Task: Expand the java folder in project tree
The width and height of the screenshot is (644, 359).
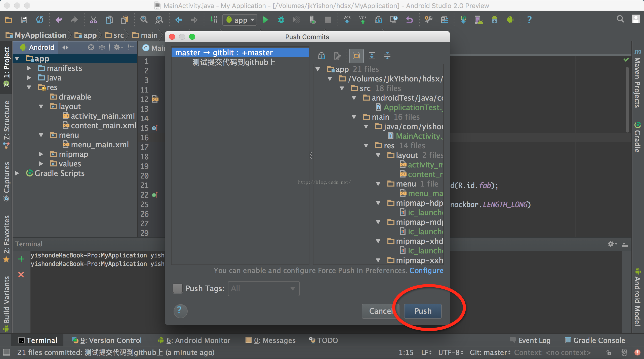Action: tap(29, 78)
